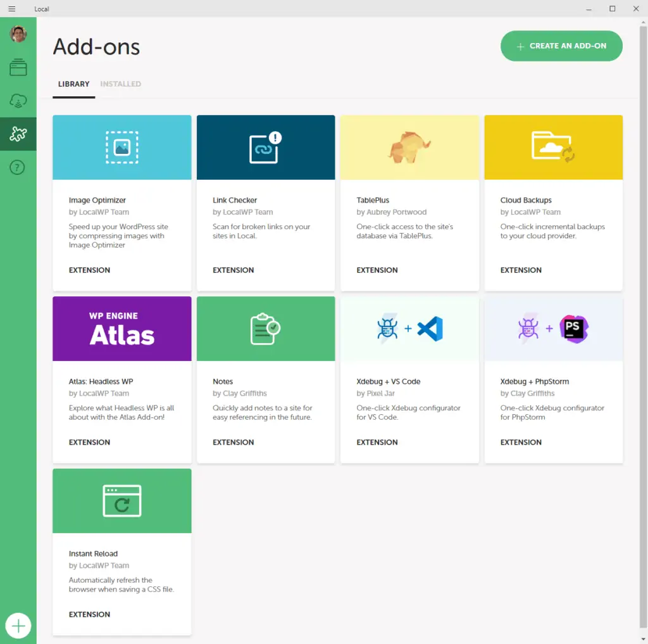The image size is (648, 644).
Task: Click EXTENSION label on Instant Reload card
Action: tap(89, 614)
